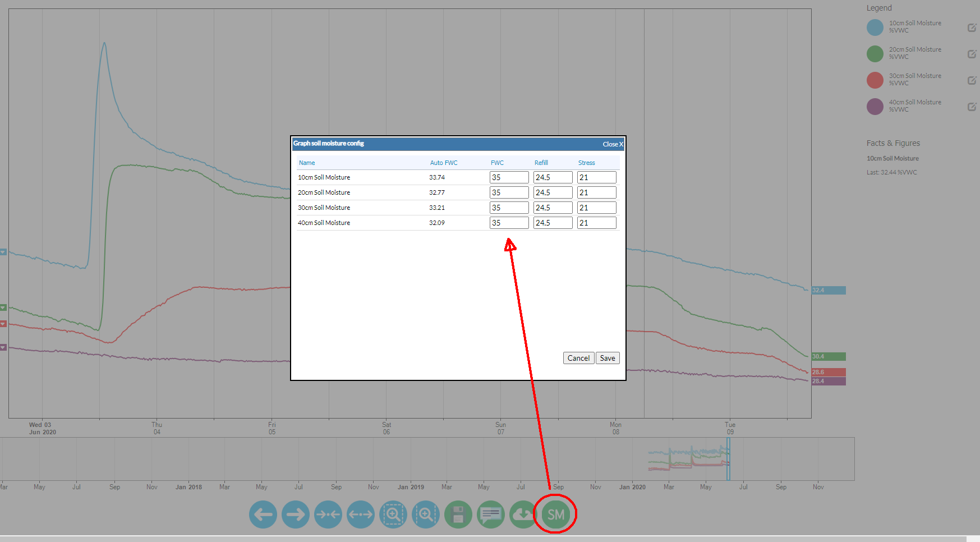980x542 pixels.
Task: Toggle the 20cm Soil Moisture green legend circle
Action: [x=875, y=54]
